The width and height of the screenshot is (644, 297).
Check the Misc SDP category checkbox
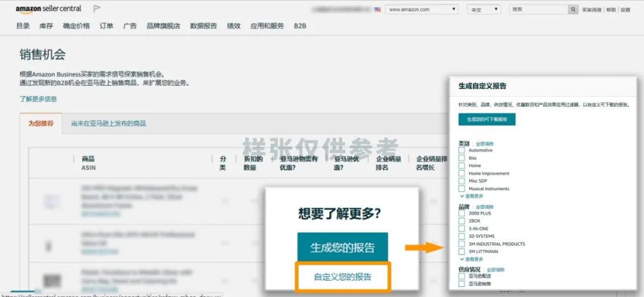(462, 181)
